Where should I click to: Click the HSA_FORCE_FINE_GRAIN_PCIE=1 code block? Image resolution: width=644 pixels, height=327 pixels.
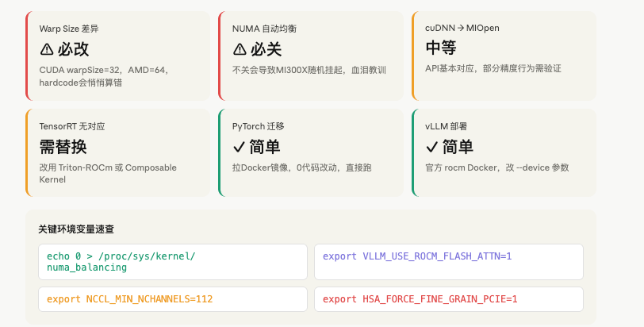449,299
